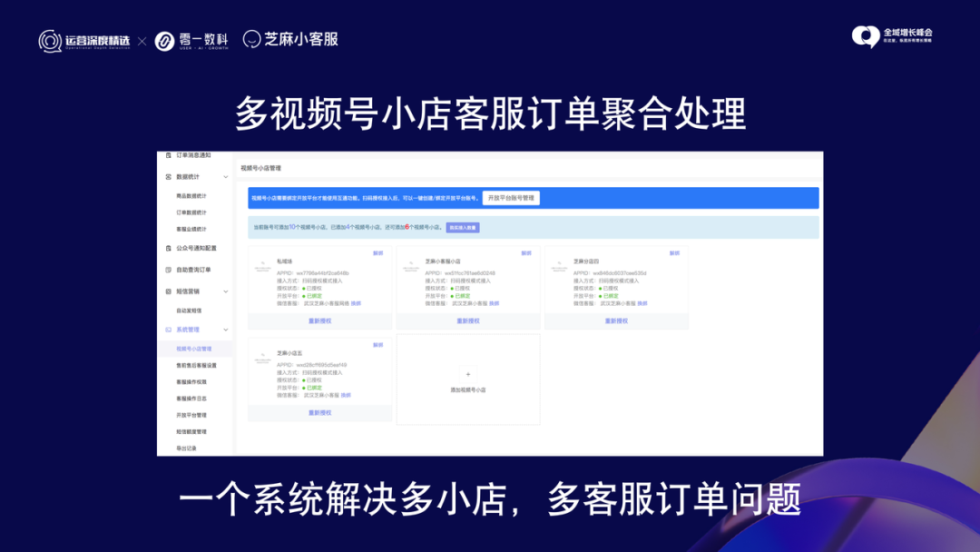Click the purple 购买接入数量 button
Screen dimensions: 980x552
[463, 228]
